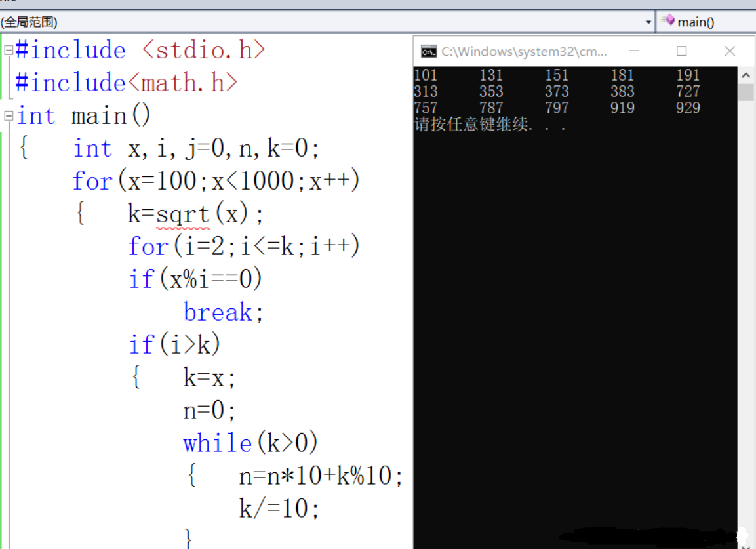Click the n=n*10+k%10; line
756x549 pixels.
click(321, 476)
